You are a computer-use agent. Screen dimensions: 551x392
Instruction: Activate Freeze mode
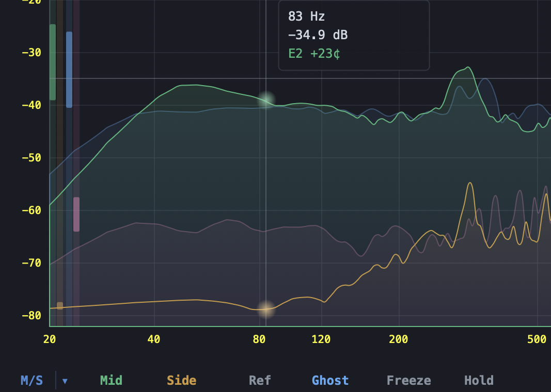(x=408, y=380)
